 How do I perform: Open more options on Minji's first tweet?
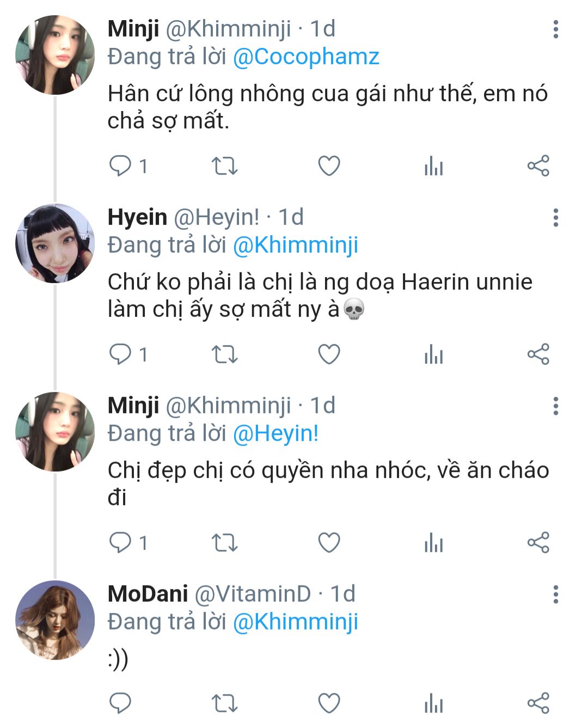click(555, 29)
